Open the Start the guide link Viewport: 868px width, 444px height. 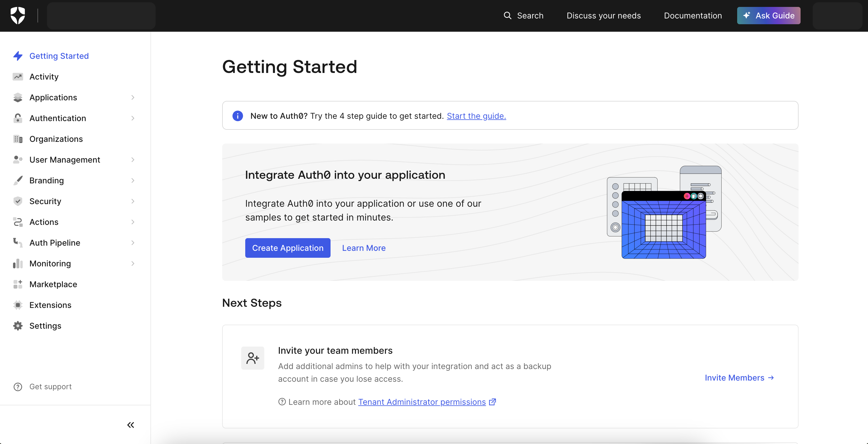[476, 116]
